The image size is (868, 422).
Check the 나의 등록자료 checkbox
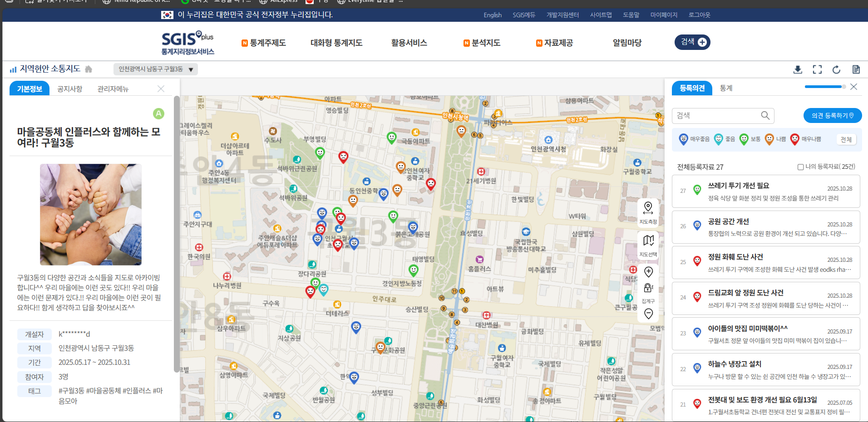click(x=801, y=167)
